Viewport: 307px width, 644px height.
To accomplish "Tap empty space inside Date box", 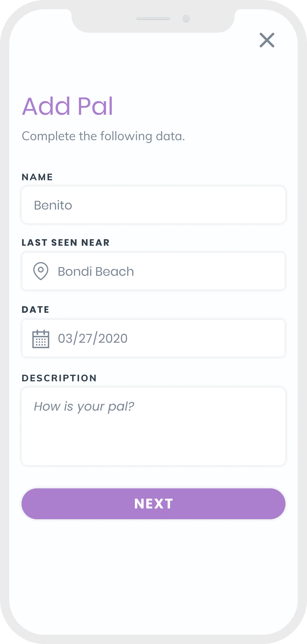I will pos(205,338).
